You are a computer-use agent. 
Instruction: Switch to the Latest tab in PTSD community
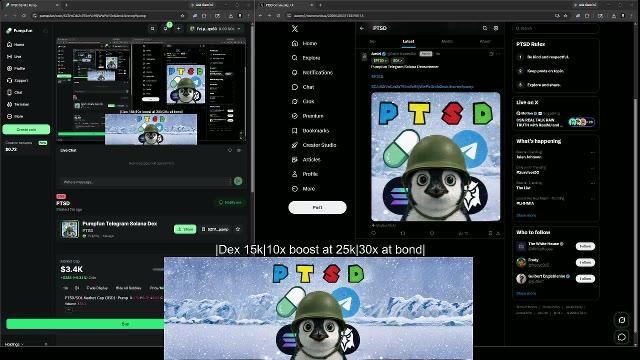[x=408, y=41]
